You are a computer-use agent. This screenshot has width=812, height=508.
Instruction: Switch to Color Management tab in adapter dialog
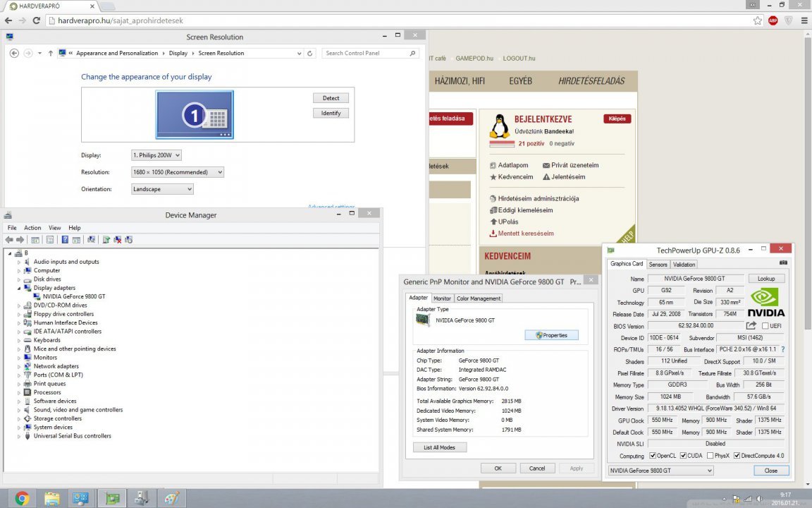(x=478, y=298)
